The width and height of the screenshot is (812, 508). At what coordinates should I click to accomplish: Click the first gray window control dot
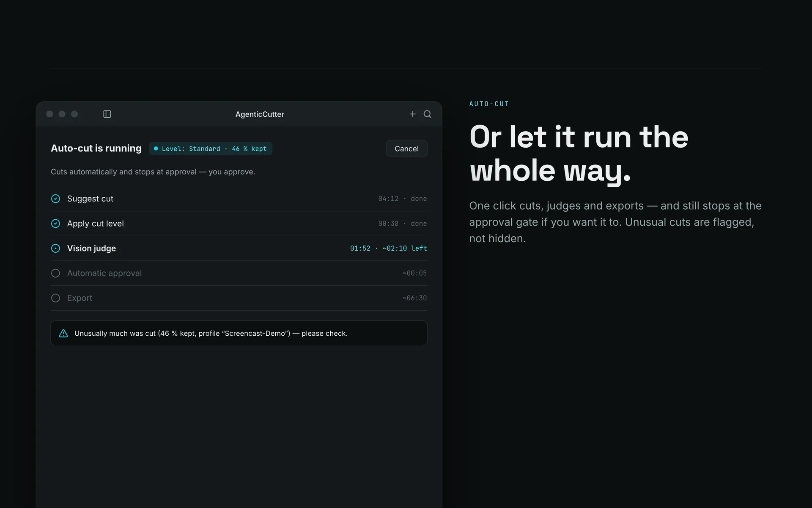click(x=49, y=114)
